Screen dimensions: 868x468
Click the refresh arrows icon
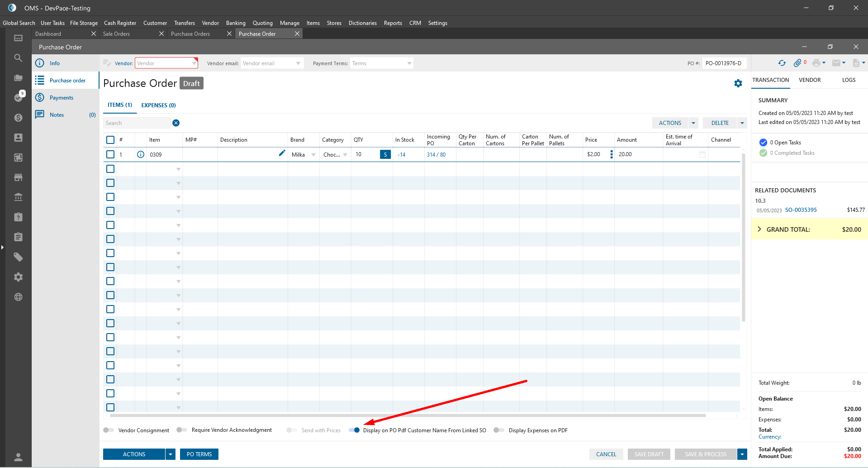tap(782, 63)
